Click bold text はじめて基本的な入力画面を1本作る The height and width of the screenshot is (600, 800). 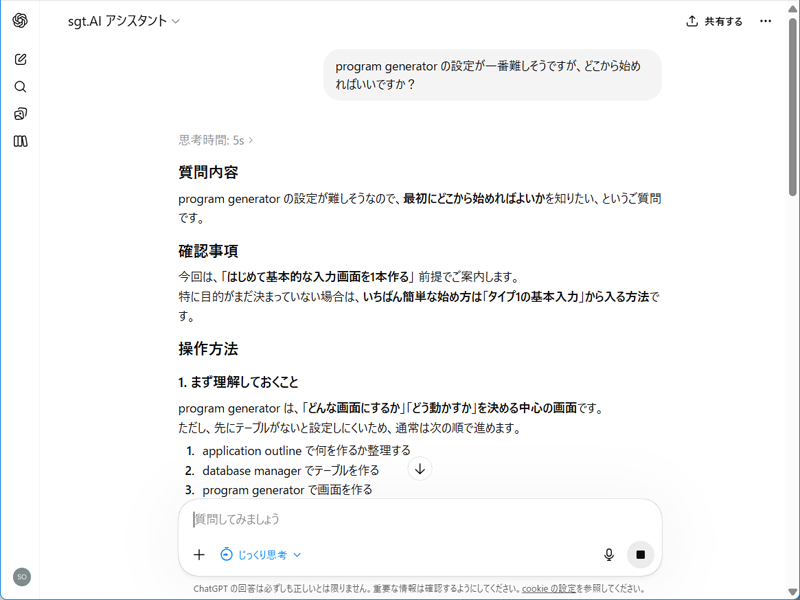[x=318, y=277]
